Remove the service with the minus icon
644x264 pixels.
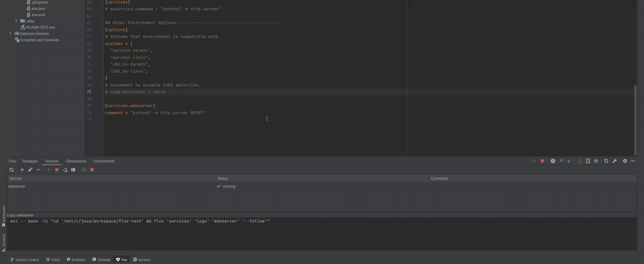[x=38, y=170]
